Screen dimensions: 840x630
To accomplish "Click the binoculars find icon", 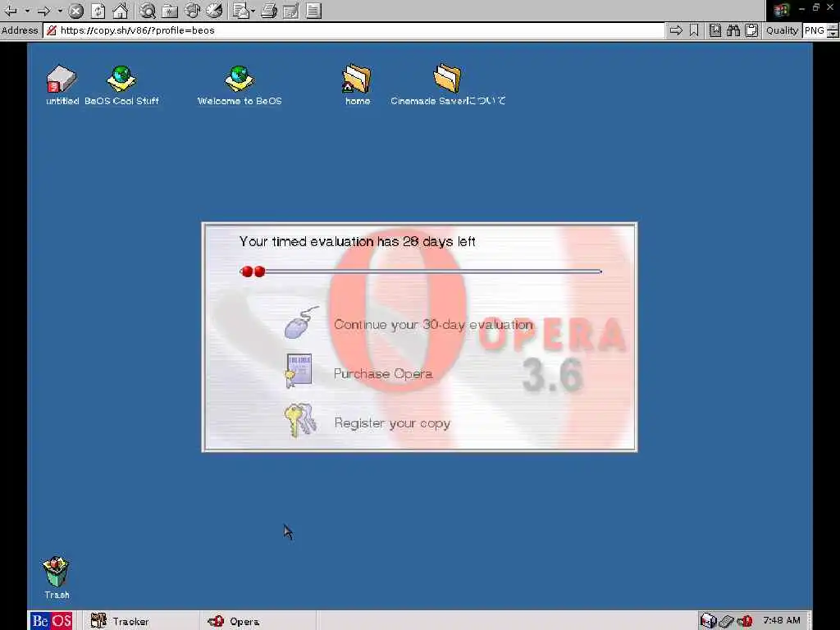I will coord(733,30).
